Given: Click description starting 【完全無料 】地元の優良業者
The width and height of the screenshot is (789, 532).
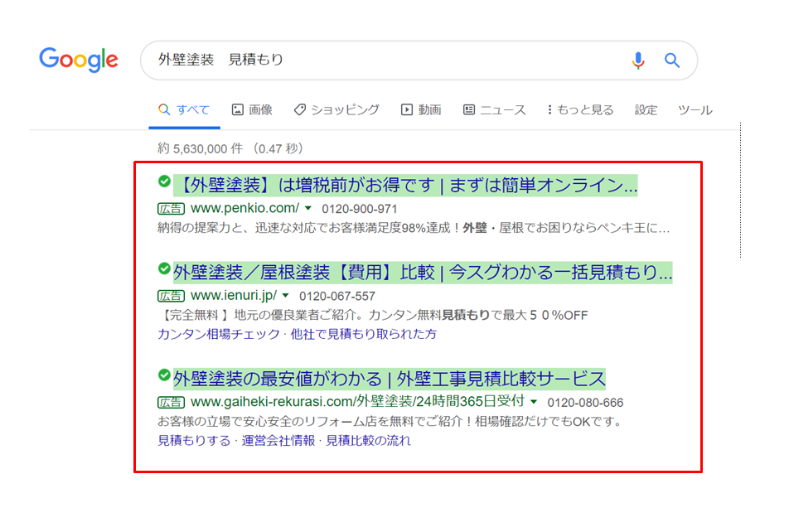Looking at the screenshot, I should 373,315.
